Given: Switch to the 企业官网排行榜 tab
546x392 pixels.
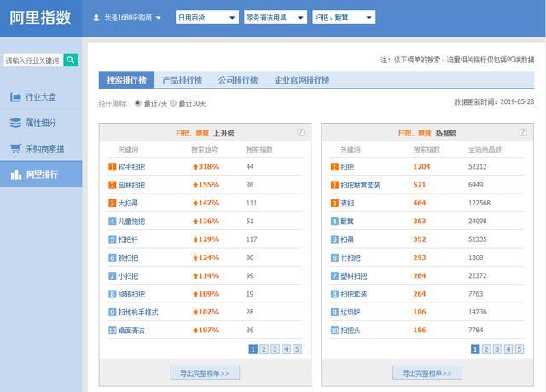Looking at the screenshot, I should (x=302, y=80).
